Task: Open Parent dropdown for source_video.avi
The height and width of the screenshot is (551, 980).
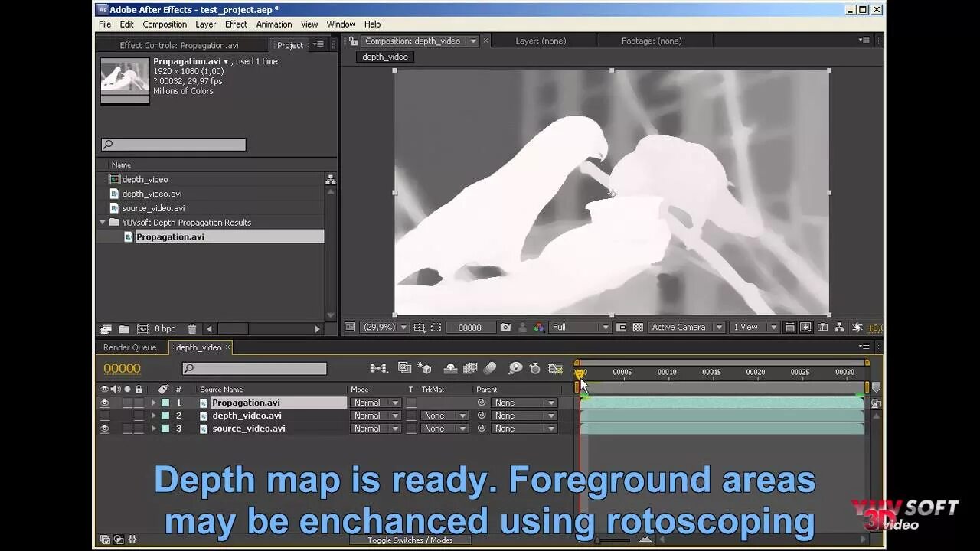Action: click(524, 429)
